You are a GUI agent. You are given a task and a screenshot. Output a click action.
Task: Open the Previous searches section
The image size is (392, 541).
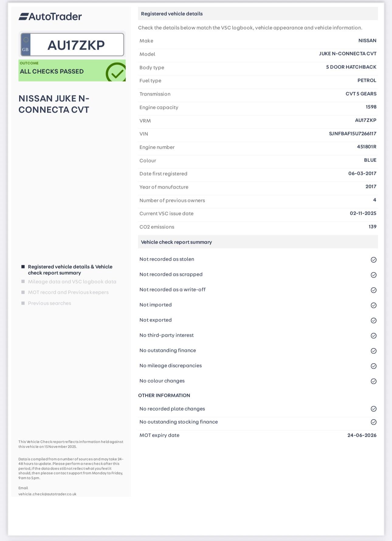pyautogui.click(x=50, y=303)
